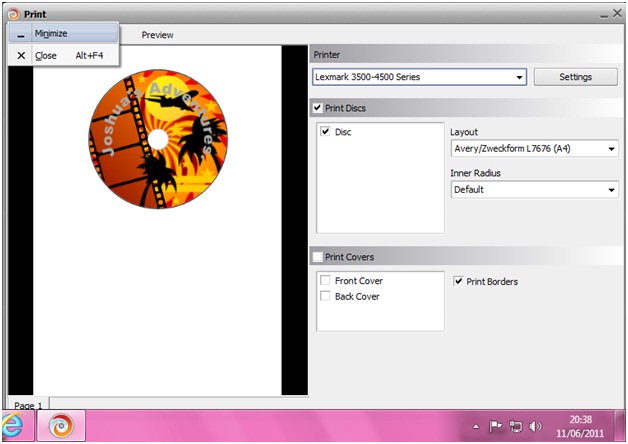Image resolution: width=628 pixels, height=444 pixels.
Task: Show hidden system tray icons
Action: (x=476, y=426)
